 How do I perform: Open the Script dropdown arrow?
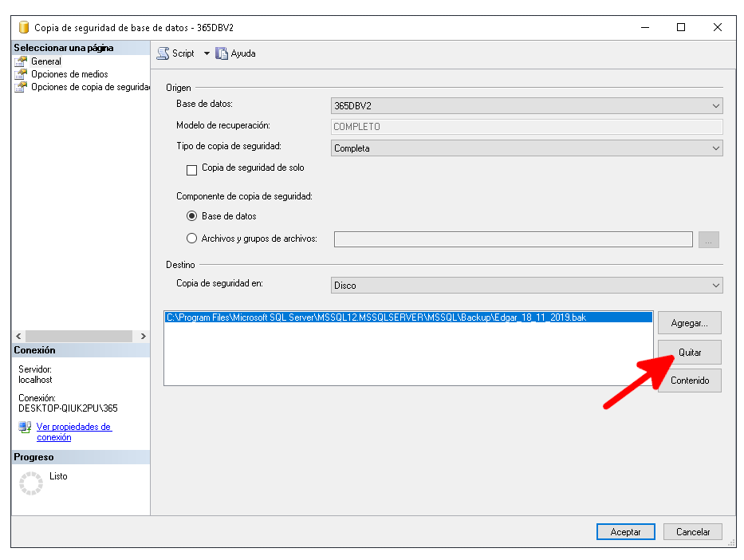click(206, 53)
